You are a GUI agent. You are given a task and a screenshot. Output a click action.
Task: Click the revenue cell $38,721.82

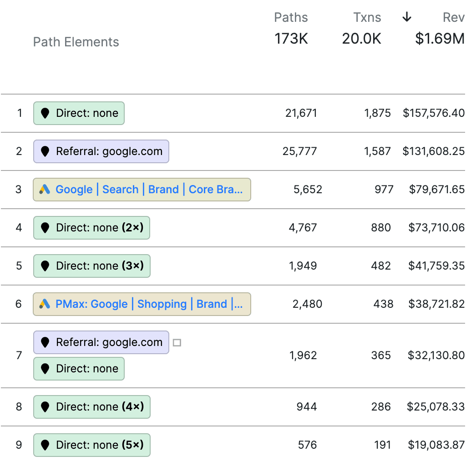(436, 304)
